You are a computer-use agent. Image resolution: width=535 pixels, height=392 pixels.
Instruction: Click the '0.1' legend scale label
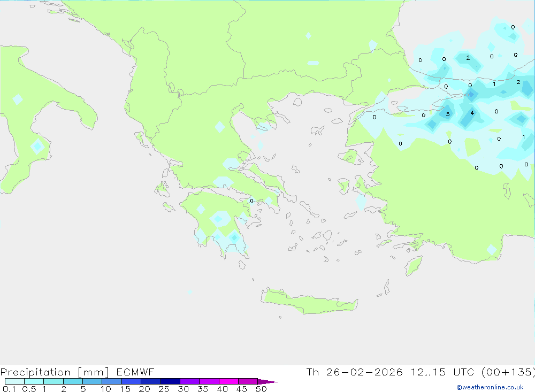coord(9,389)
